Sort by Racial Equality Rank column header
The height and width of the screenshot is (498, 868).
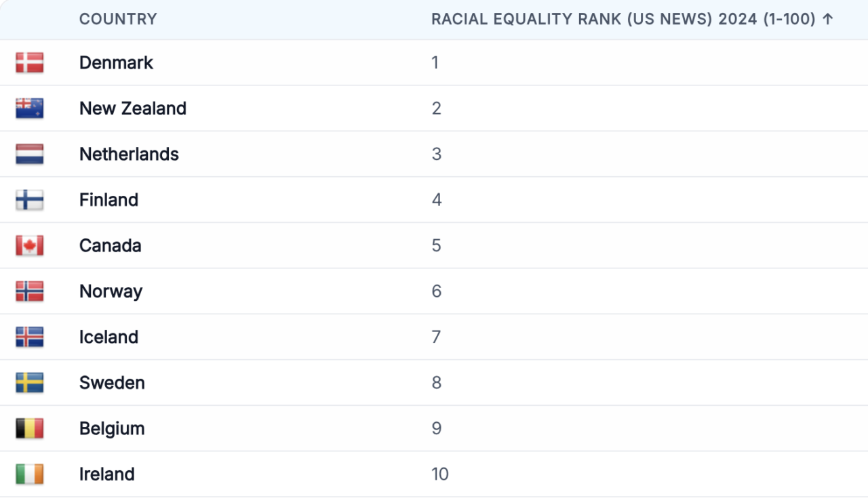(623, 19)
